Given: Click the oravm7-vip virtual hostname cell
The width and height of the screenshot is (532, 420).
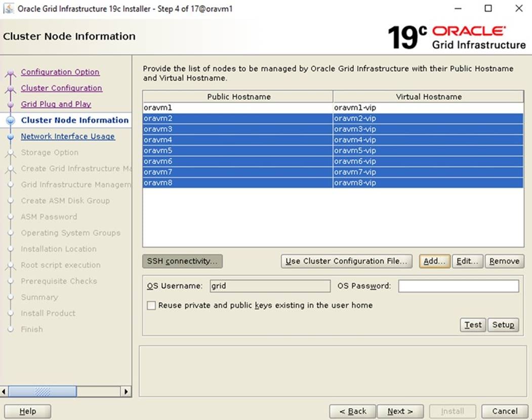Looking at the screenshot, I should (429, 172).
